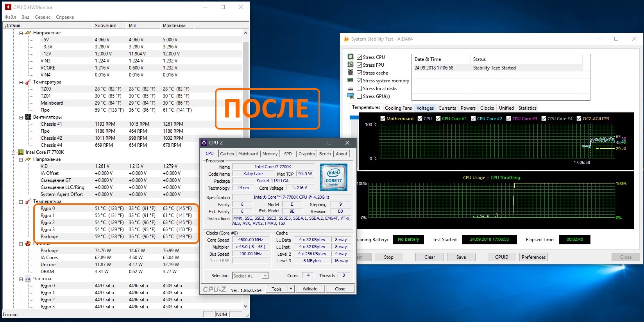Toggle CPU Core #4 graph checkbox
This screenshot has width=644, height=322.
click(x=544, y=119)
